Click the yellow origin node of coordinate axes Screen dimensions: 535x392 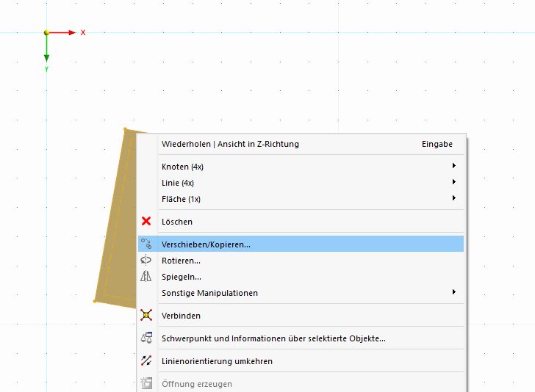(x=47, y=33)
